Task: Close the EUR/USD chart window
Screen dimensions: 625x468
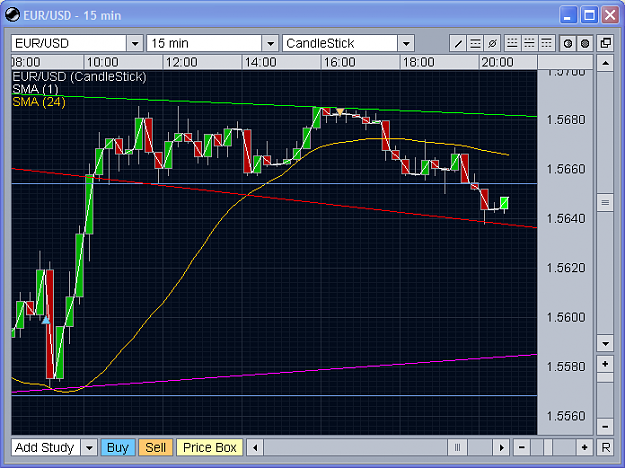Action: click(610, 15)
